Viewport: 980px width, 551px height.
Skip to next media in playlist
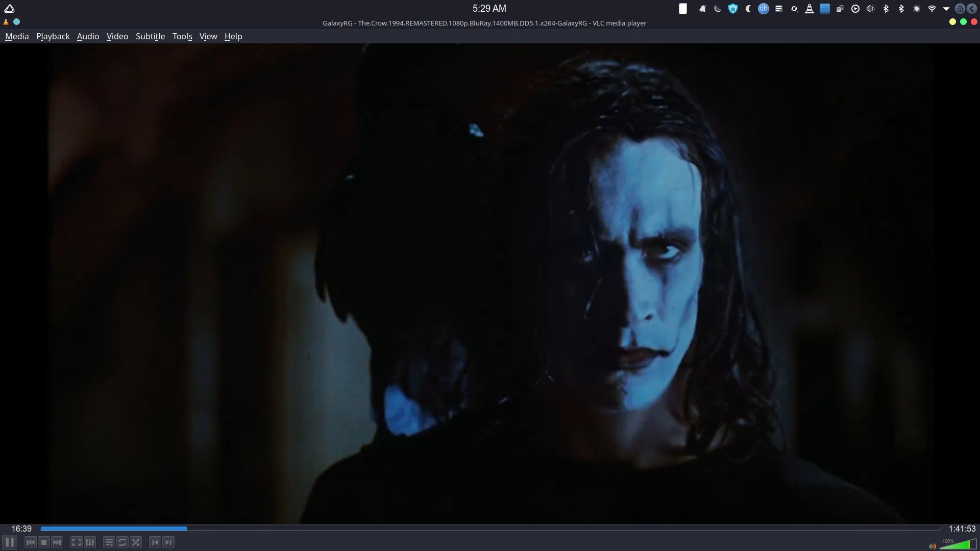57,542
